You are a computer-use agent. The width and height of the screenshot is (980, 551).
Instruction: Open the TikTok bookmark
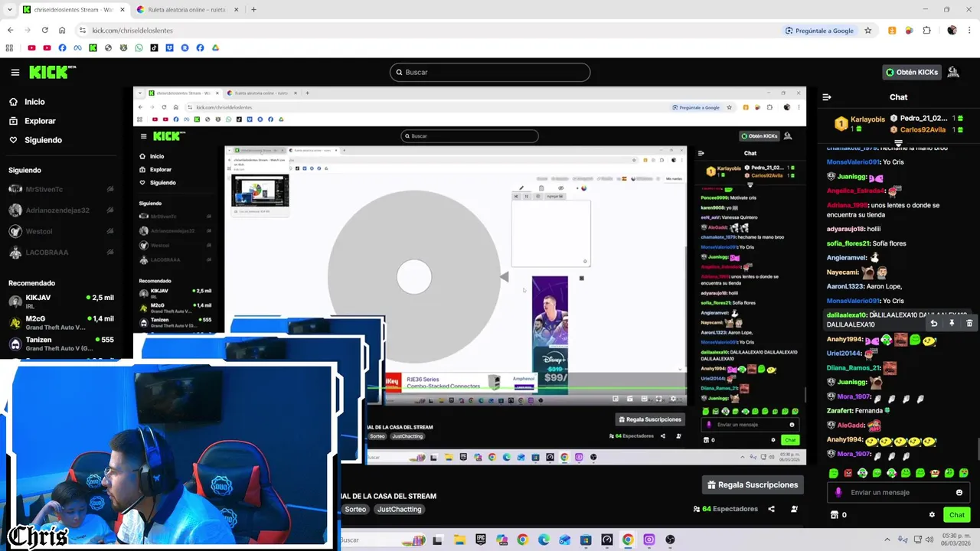154,47
